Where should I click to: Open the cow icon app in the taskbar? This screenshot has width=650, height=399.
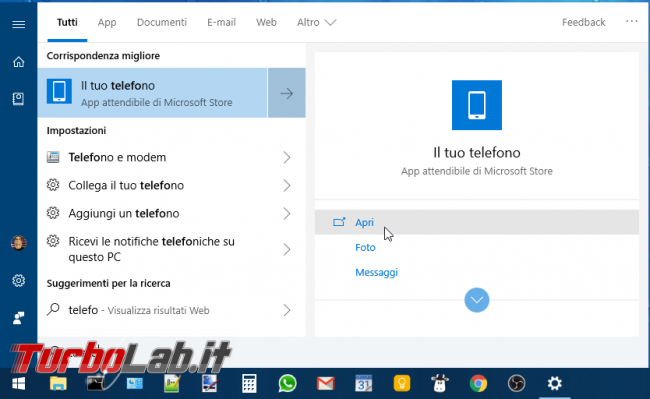point(440,383)
